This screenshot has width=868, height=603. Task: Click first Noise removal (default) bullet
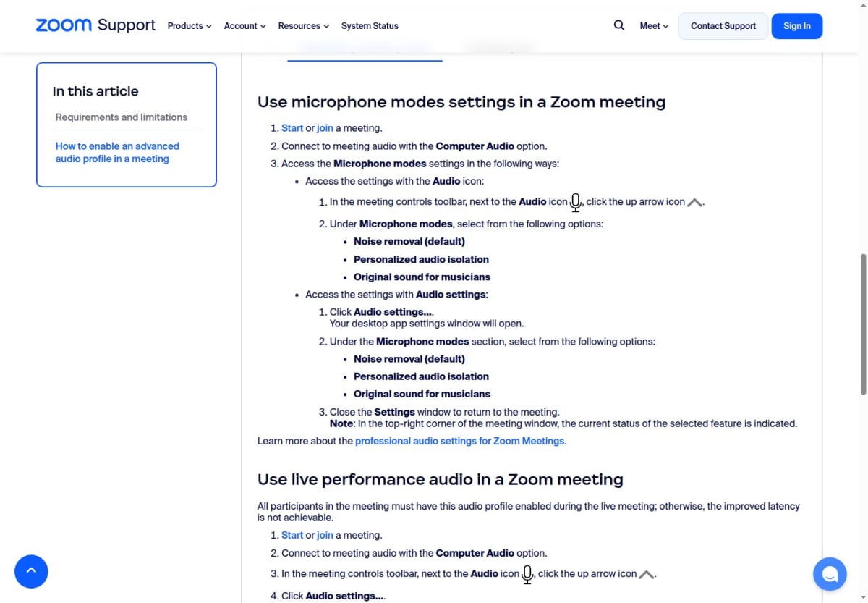click(x=409, y=241)
